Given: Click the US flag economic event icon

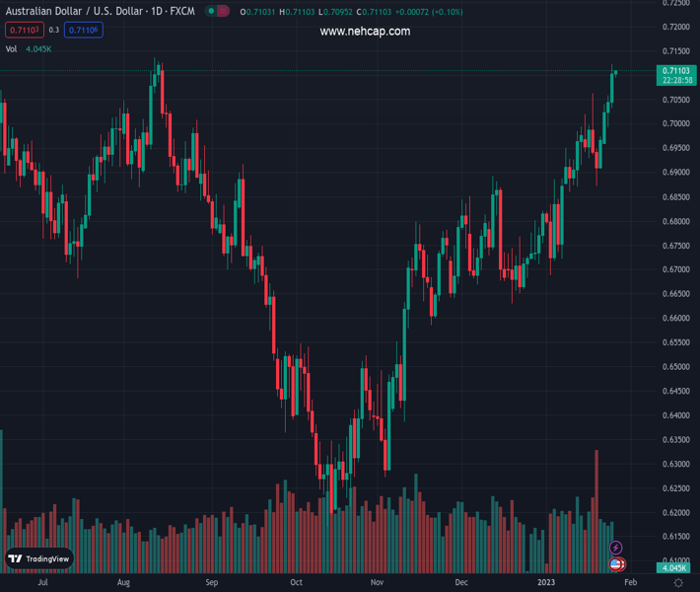Looking at the screenshot, I should pos(616,564).
